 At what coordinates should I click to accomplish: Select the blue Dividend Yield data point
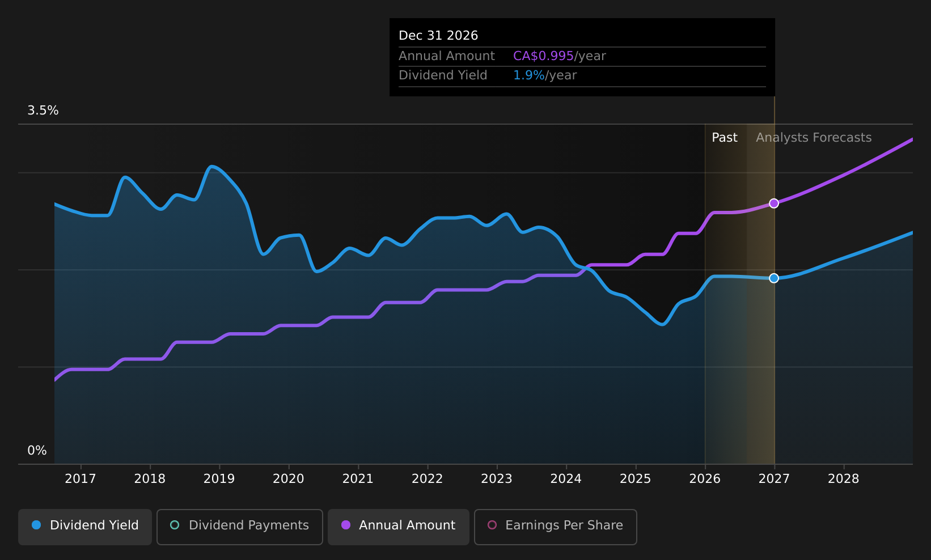(x=774, y=278)
